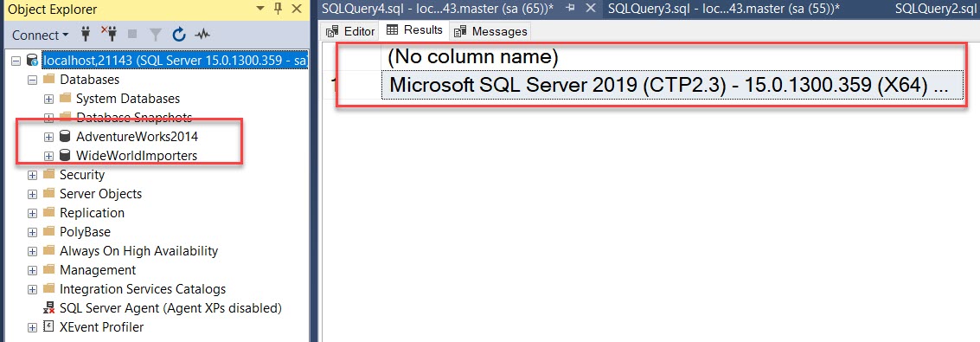Switch to the SQLQuery3.sql tab
The width and height of the screenshot is (980, 342).
click(723, 8)
